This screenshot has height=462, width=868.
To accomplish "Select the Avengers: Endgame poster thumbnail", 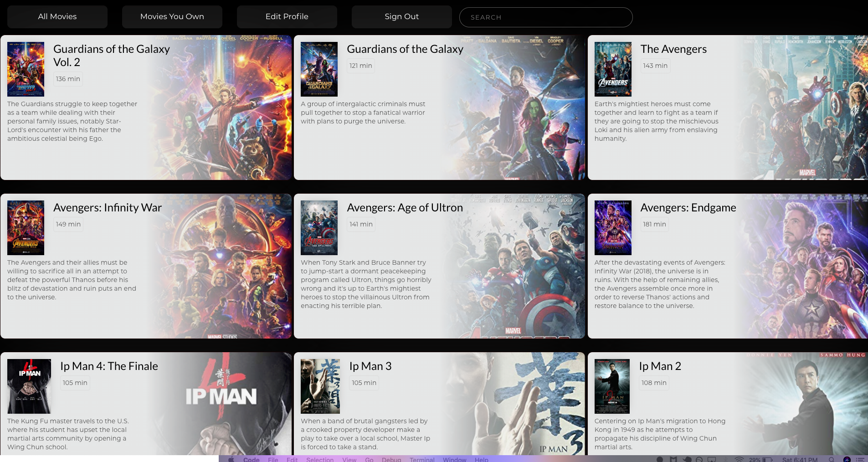I will point(613,228).
